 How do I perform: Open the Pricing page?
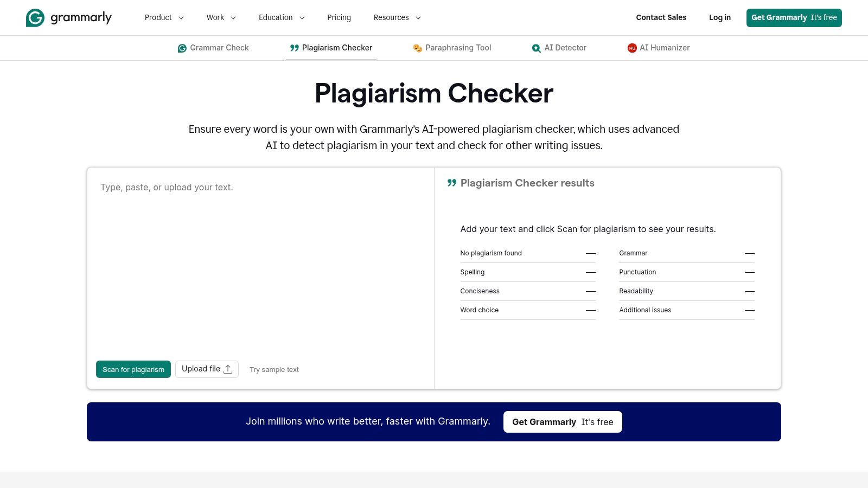[339, 17]
